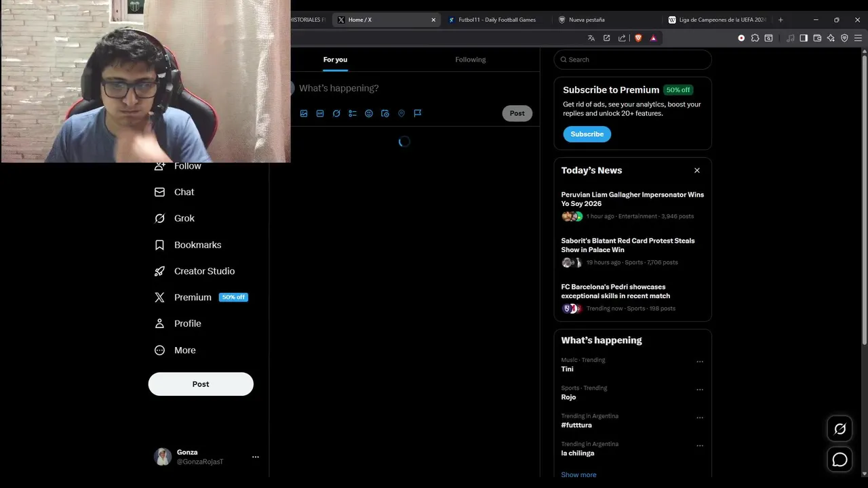Click the gray Post button in composer

click(517, 113)
